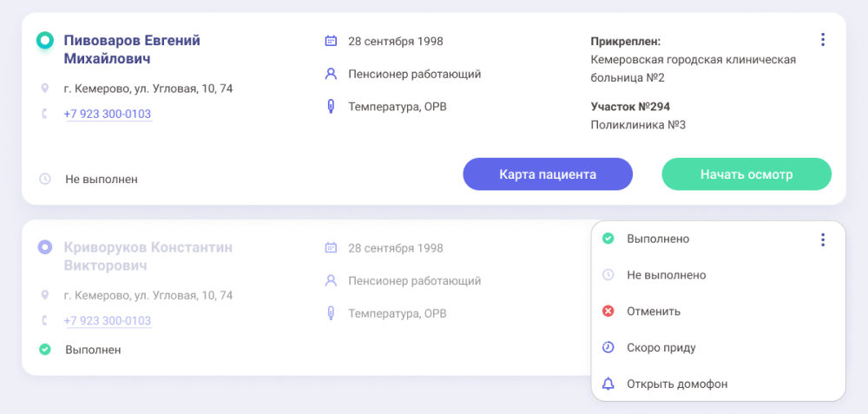This screenshot has width=868, height=414.
Task: Choose Выполнено in the status menu
Action: click(x=657, y=239)
